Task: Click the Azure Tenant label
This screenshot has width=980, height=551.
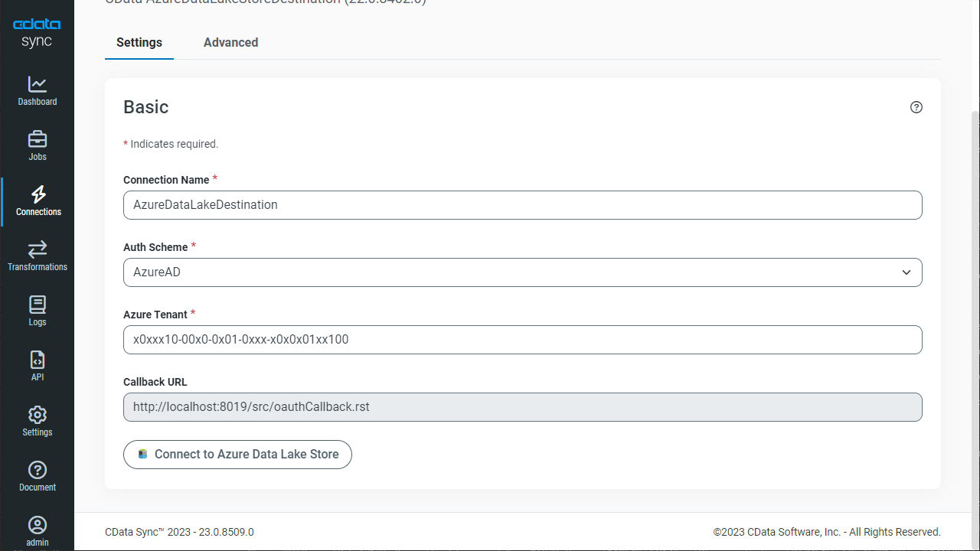Action: click(155, 315)
